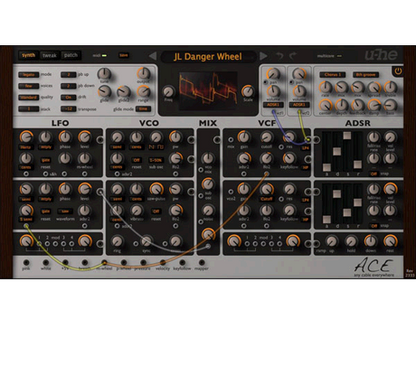Click the oscilloscope waveform display
416x376 pixels.
point(208,90)
